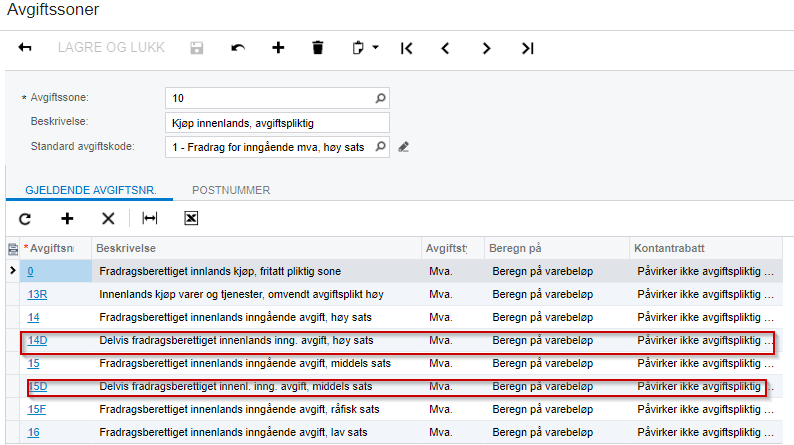Click the delete trash can icon
794x445 pixels.
(x=318, y=48)
